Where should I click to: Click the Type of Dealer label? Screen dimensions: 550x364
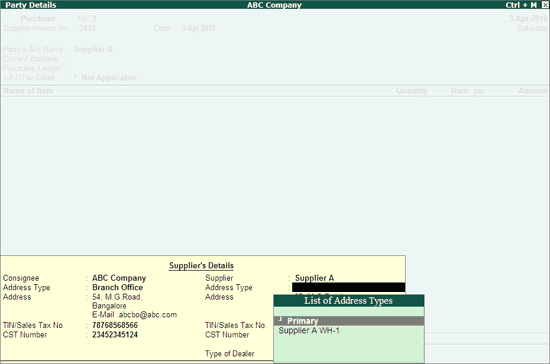[230, 354]
